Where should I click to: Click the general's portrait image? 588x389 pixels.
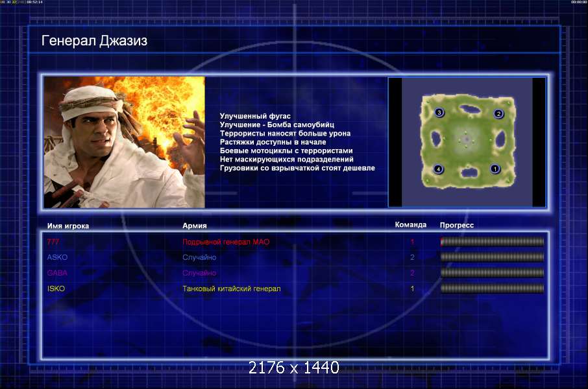(124, 142)
